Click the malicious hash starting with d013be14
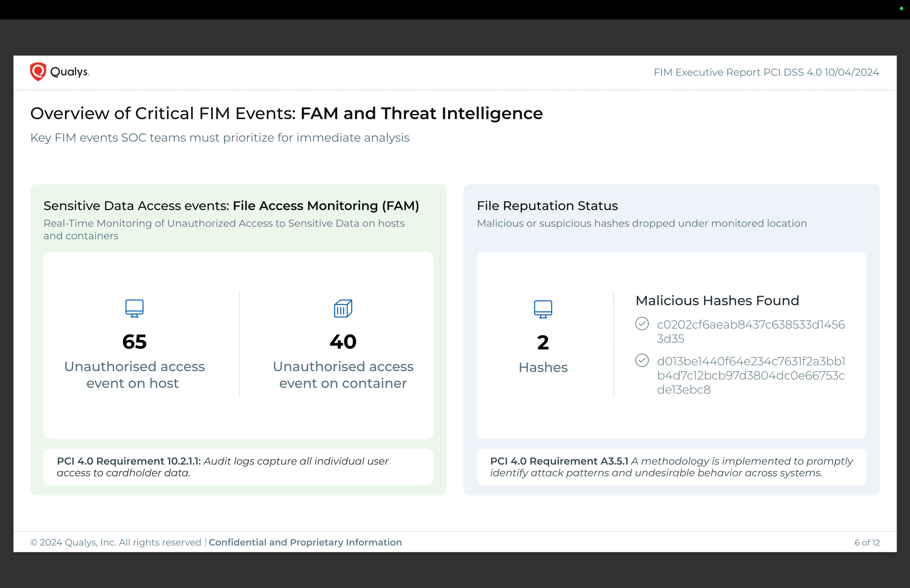This screenshot has height=588, width=910. (750, 375)
